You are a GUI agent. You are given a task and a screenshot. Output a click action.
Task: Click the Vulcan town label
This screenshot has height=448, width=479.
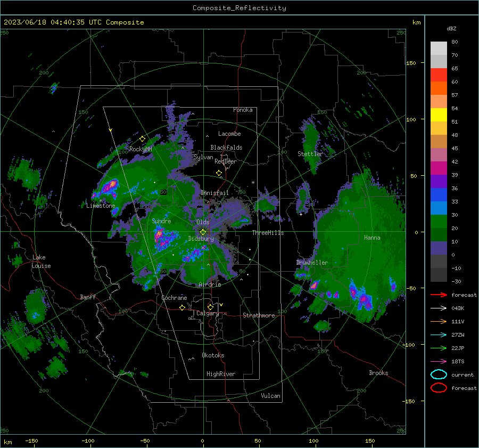click(x=270, y=396)
